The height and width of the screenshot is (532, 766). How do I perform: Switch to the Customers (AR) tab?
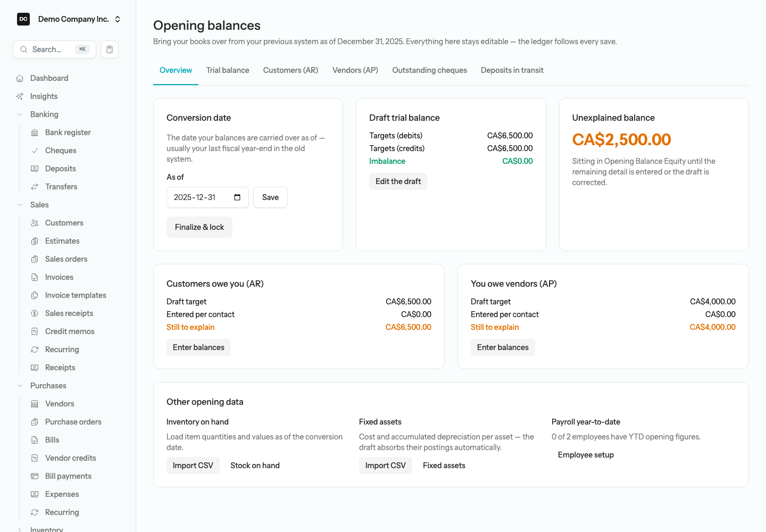pos(290,70)
